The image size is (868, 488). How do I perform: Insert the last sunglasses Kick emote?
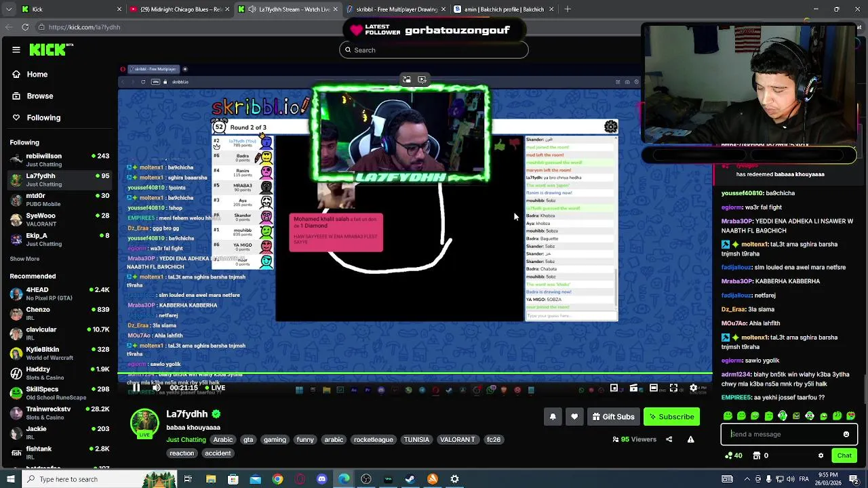tap(851, 415)
